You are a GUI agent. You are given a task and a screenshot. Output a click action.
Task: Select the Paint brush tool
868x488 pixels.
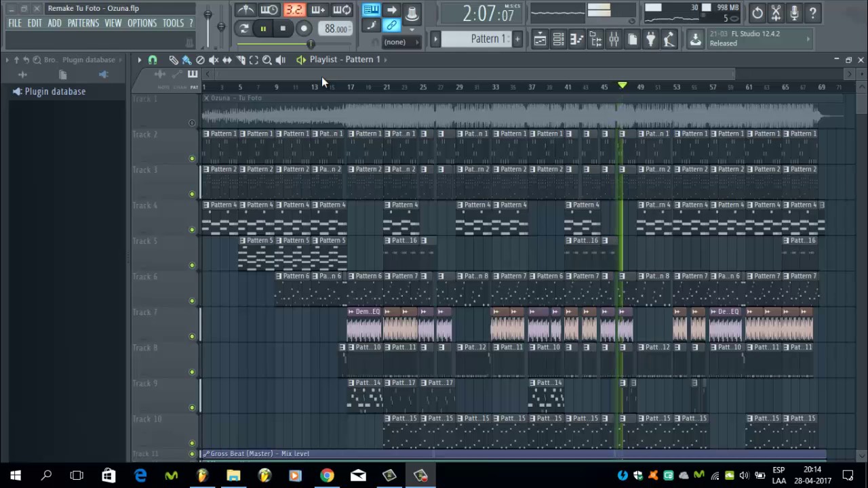(186, 60)
